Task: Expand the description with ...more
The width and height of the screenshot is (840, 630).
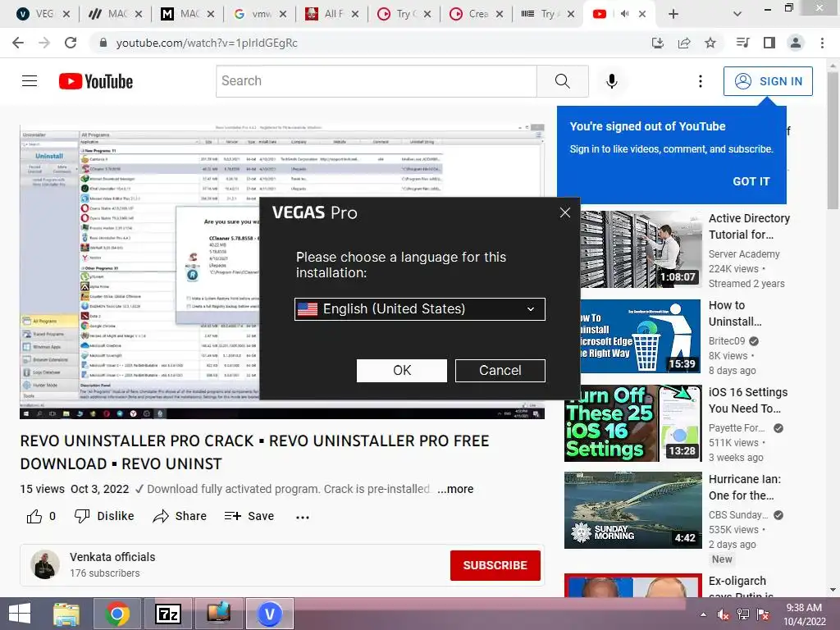Action: (x=455, y=489)
